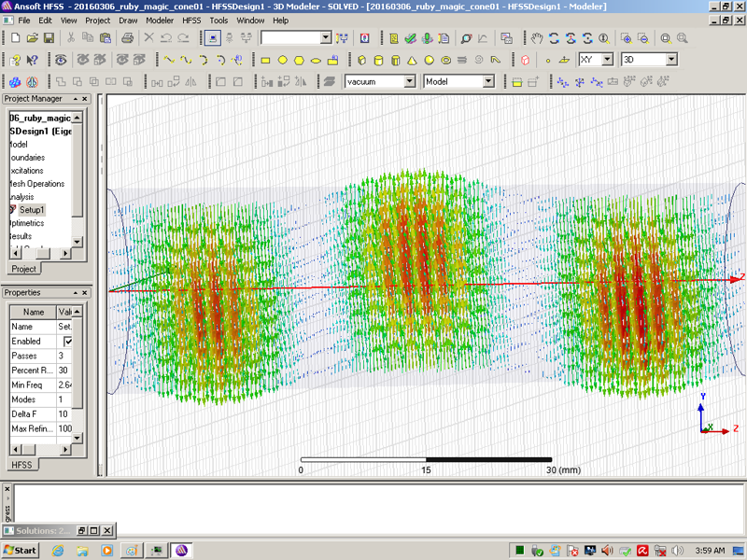Viewport: 747px width, 560px height.
Task: Click the Save project icon
Action: [x=49, y=38]
